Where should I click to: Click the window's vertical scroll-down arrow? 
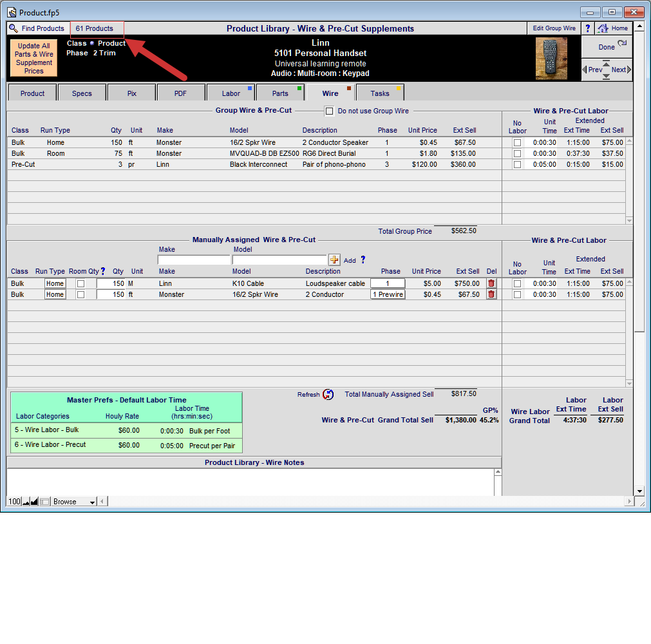click(x=639, y=491)
